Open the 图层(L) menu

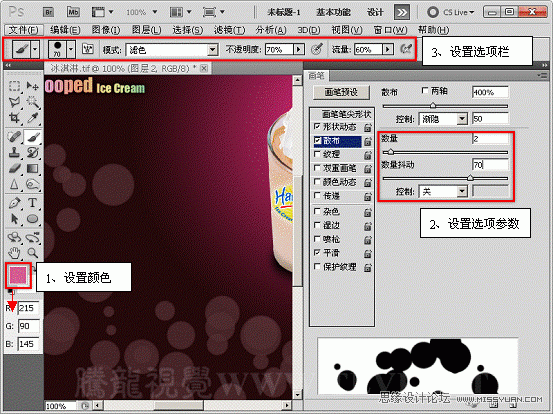tap(146, 30)
